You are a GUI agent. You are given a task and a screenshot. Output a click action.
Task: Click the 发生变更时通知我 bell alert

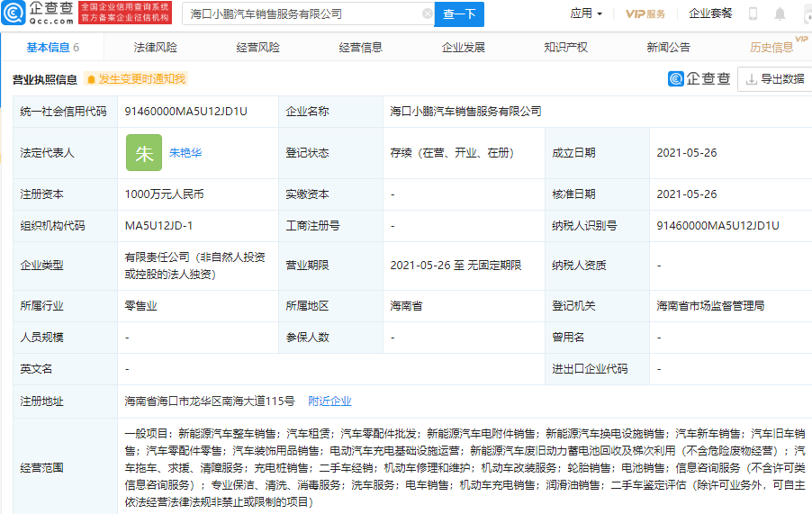[x=135, y=79]
